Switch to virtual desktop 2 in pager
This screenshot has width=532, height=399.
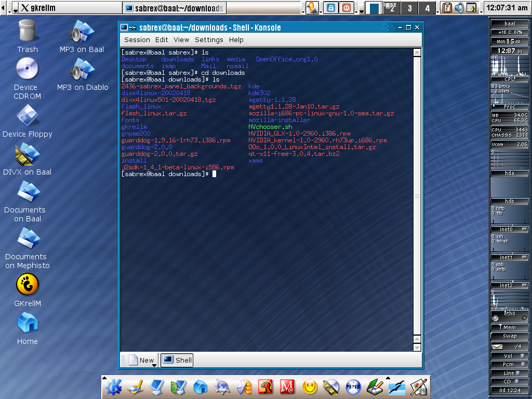[x=392, y=7]
